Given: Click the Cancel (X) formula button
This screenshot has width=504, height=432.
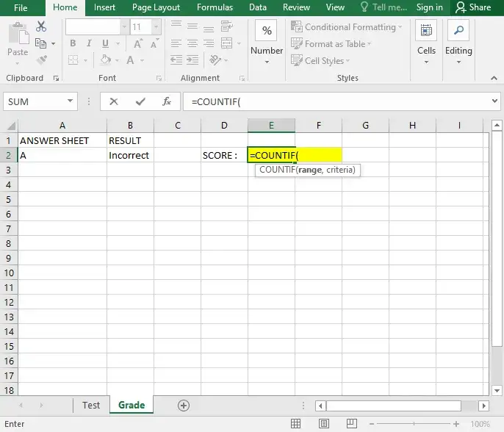Looking at the screenshot, I should (113, 101).
